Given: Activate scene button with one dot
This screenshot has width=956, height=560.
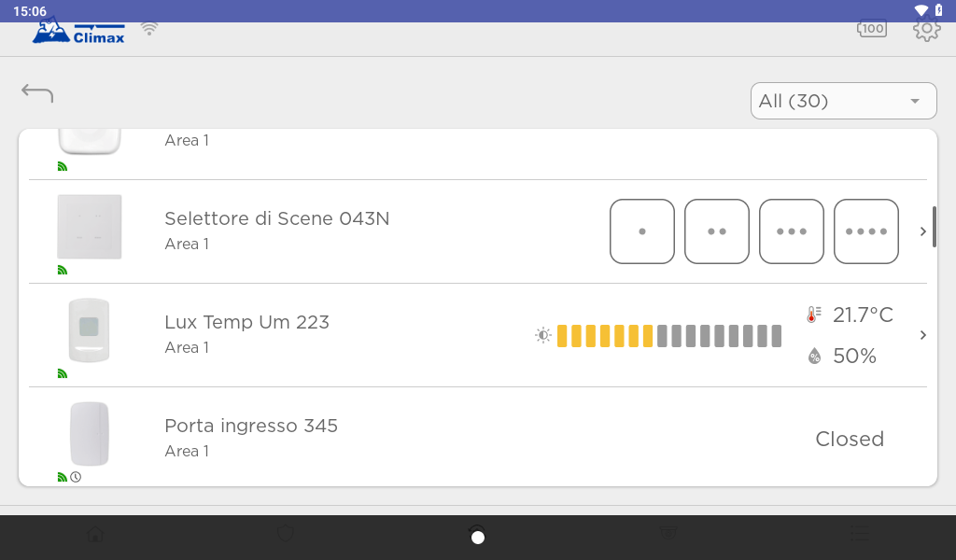Looking at the screenshot, I should [x=642, y=231].
